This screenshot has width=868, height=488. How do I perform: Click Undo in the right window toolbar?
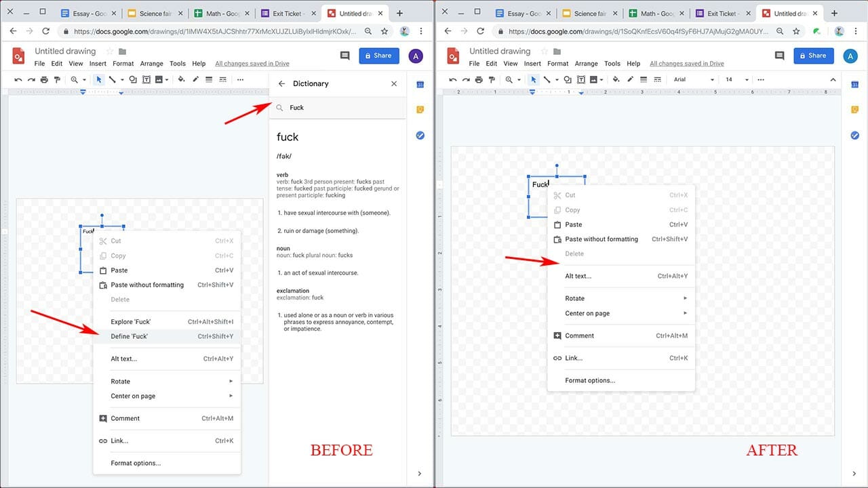453,79
